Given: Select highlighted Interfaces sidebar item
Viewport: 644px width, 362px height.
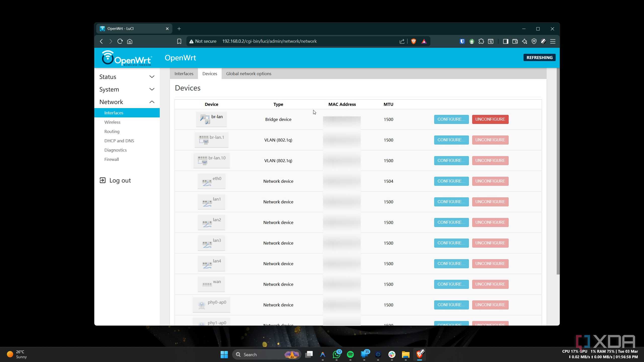Looking at the screenshot, I should click(127, 113).
